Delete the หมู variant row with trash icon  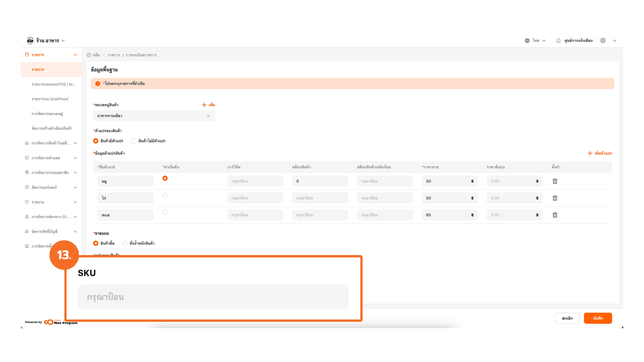[555, 181]
